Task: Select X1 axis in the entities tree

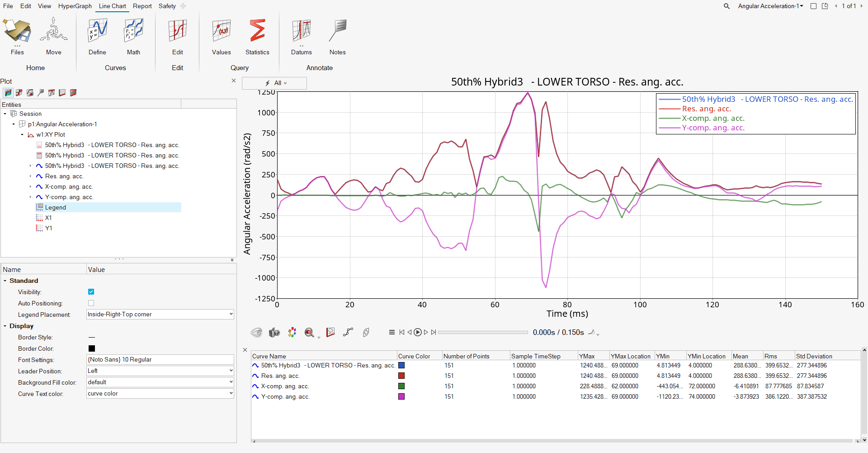Action: point(48,218)
